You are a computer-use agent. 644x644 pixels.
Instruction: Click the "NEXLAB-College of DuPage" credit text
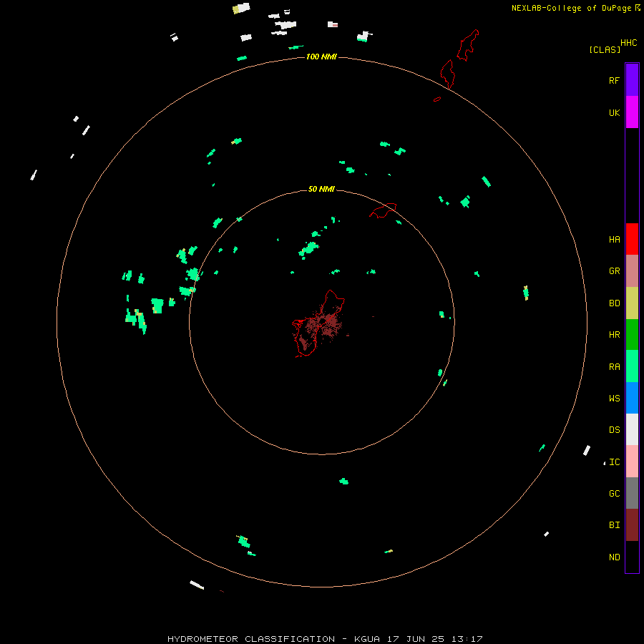click(x=571, y=8)
